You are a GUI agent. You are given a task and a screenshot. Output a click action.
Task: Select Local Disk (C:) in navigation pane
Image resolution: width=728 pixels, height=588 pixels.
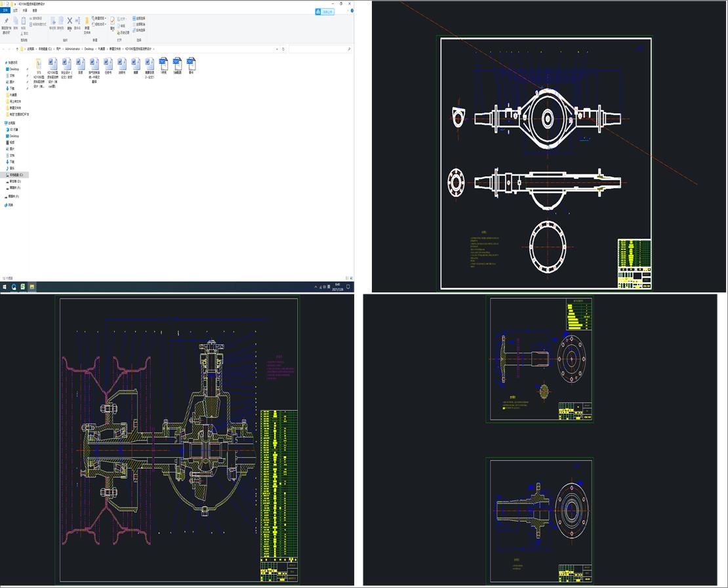click(16, 175)
